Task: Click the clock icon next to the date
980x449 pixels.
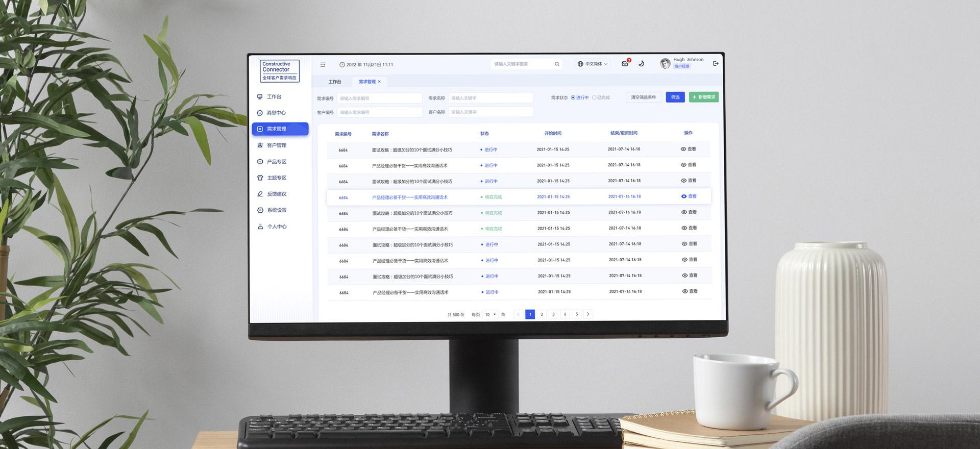Action: [342, 65]
